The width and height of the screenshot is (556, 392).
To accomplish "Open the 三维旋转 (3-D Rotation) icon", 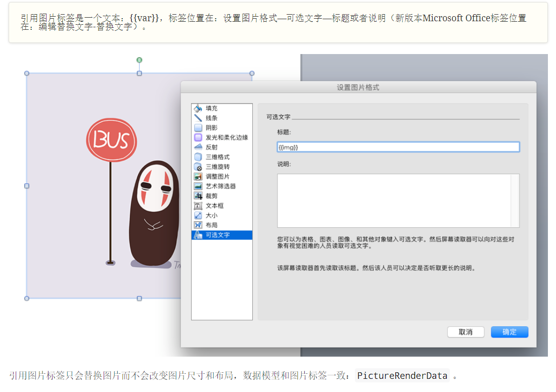I will (x=198, y=167).
